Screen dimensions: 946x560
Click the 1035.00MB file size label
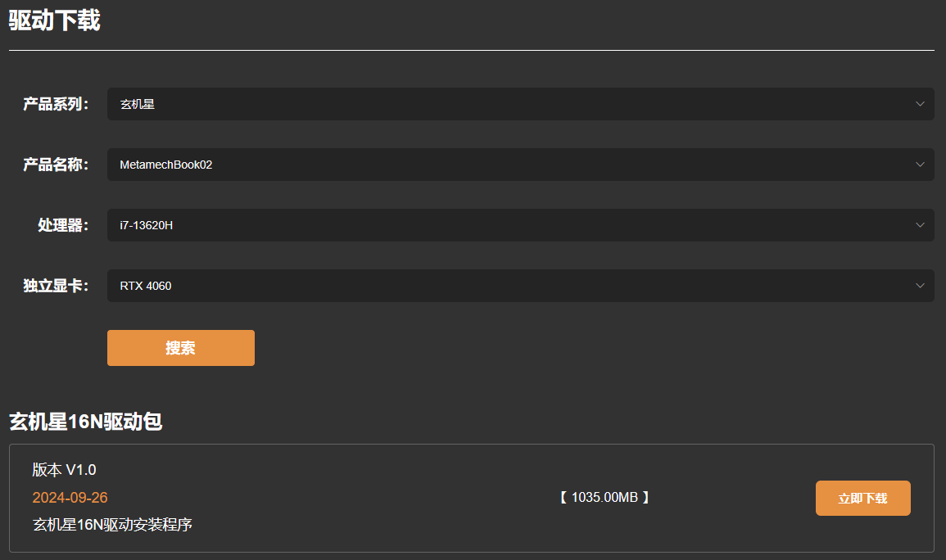tap(604, 497)
